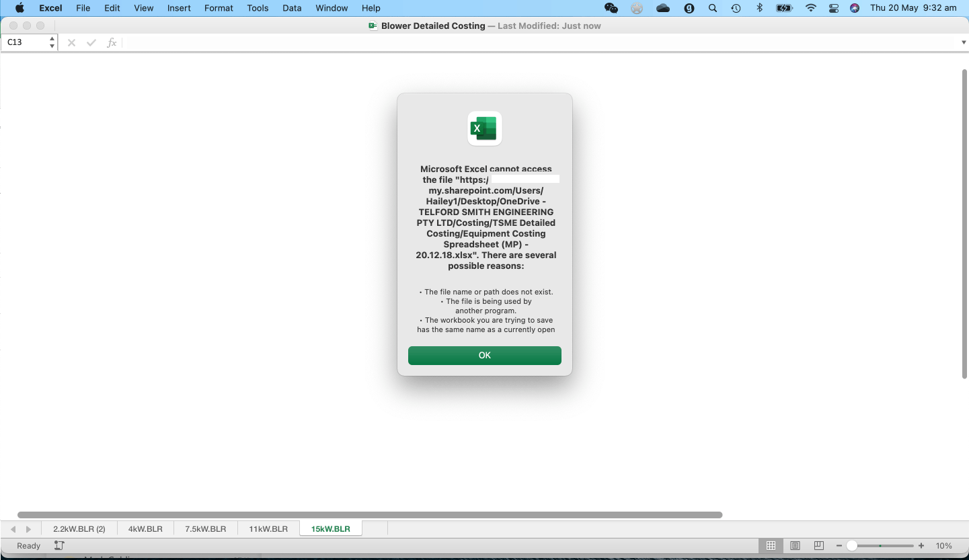Image resolution: width=969 pixels, height=560 pixels.
Task: Click OK in the error dialog
Action: [484, 356]
